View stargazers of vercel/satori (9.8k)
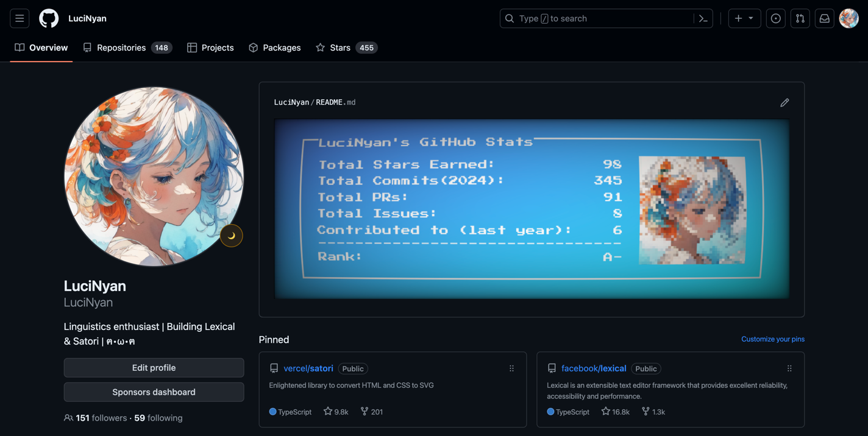Viewport: 868px width, 436px height. [x=336, y=412]
